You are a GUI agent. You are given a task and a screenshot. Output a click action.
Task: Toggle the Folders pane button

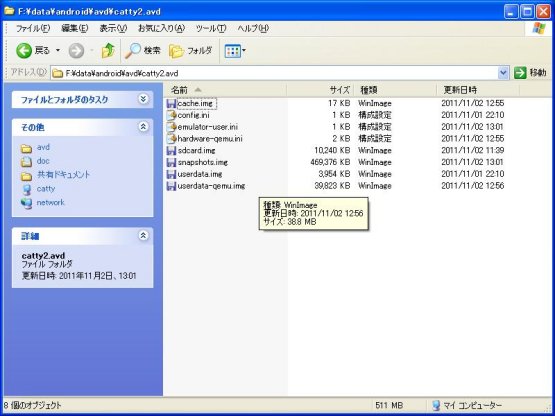[x=190, y=51]
